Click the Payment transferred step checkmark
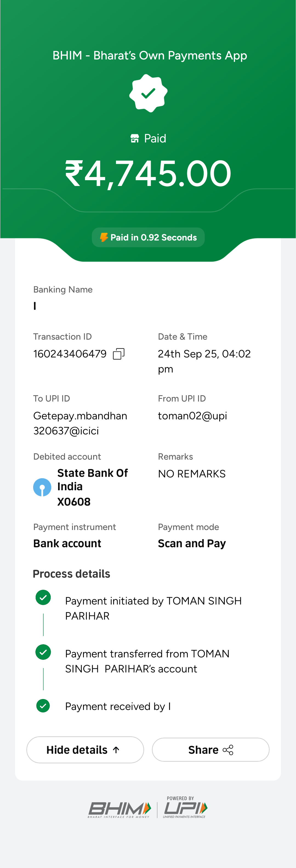The image size is (296, 868). tap(43, 652)
